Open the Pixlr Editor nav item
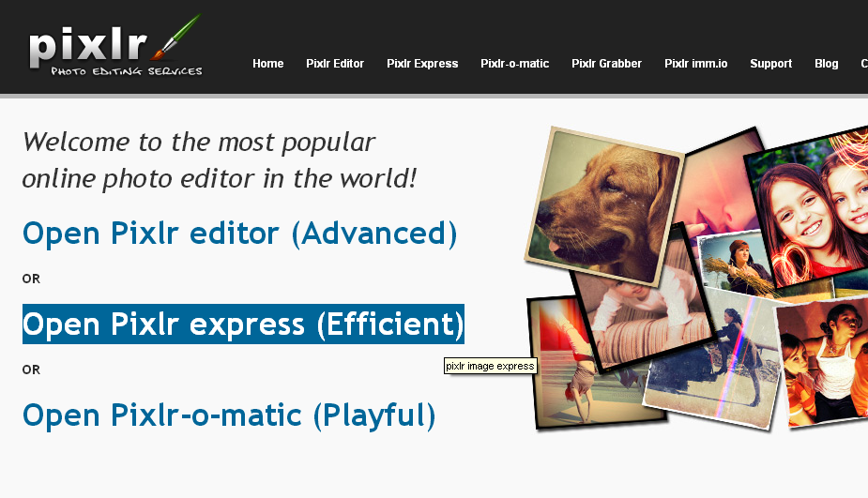 coord(335,64)
